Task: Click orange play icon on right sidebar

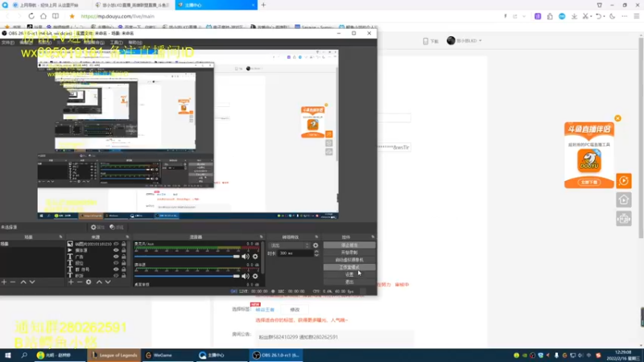Action: [624, 180]
